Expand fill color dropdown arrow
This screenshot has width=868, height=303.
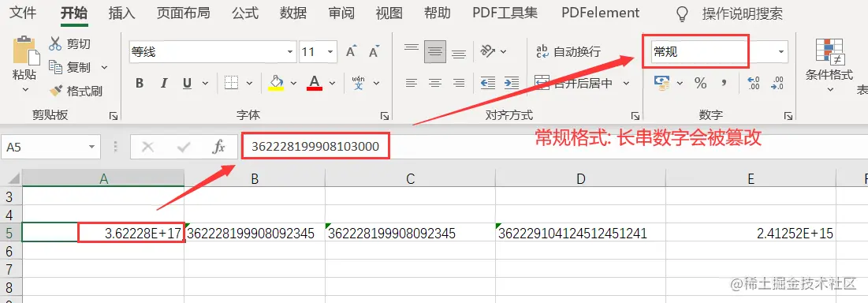[x=293, y=84]
